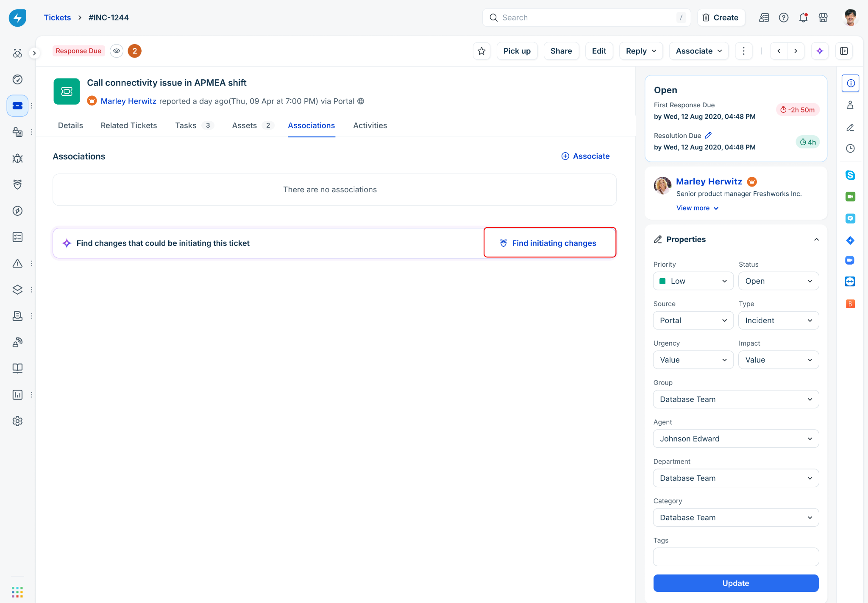Go to Tickets breadcrumb link
868x603 pixels.
[57, 17]
